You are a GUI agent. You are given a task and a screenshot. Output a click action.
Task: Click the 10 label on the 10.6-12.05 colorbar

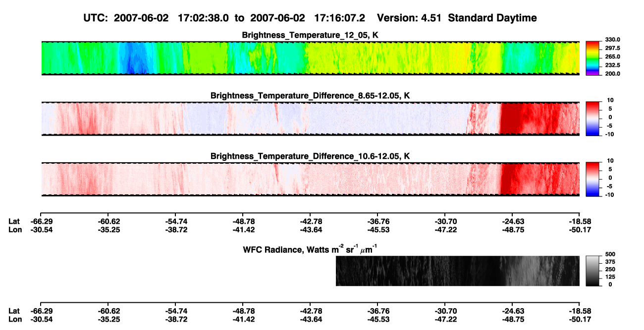[x=611, y=161]
